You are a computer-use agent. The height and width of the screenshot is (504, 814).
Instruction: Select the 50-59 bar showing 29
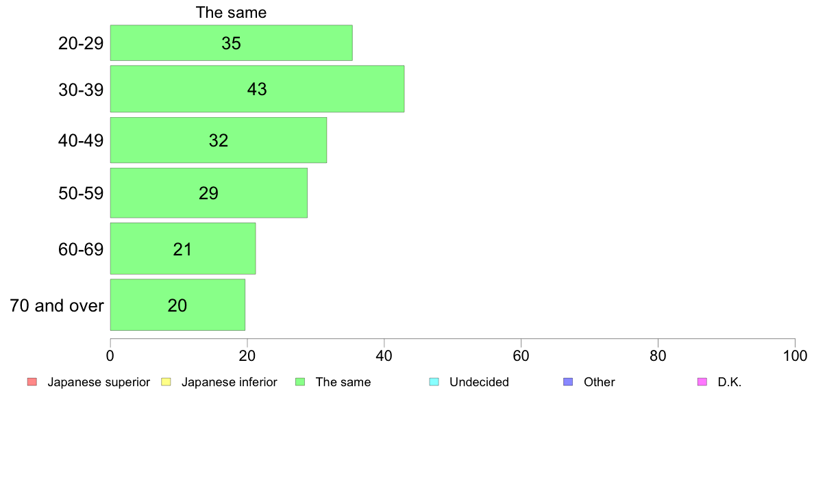[x=209, y=193]
